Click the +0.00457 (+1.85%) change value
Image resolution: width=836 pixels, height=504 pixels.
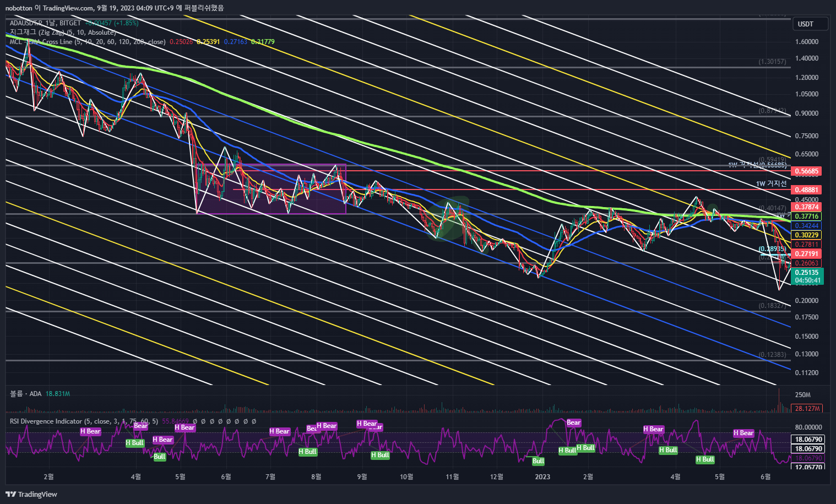[x=112, y=23]
